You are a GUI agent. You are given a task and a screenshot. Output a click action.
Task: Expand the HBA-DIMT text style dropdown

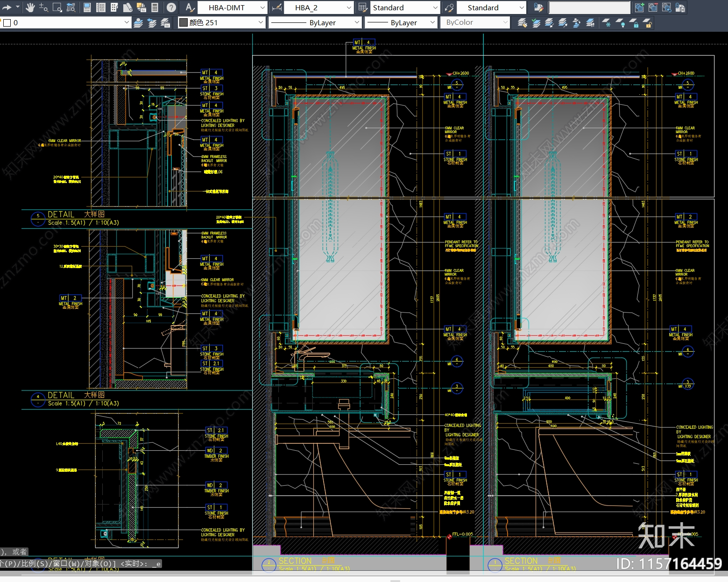point(262,7)
